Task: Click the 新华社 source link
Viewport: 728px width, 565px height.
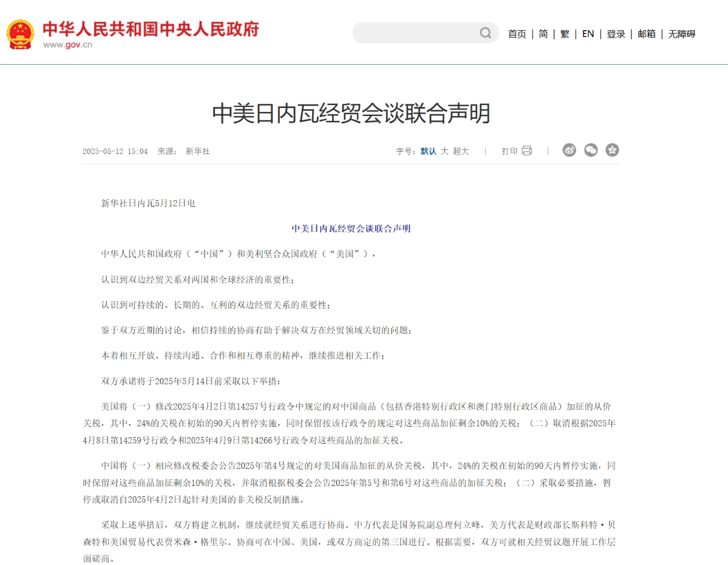Action: pos(197,151)
